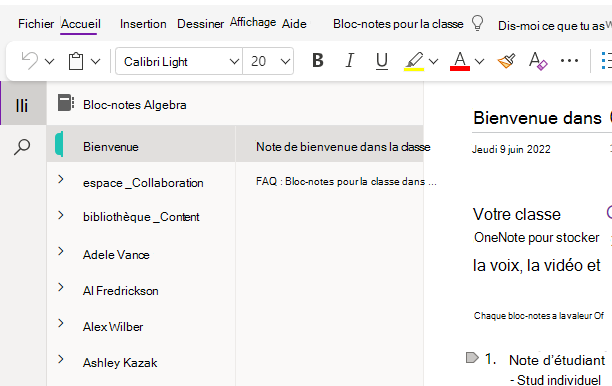Select the Bienvenue section
This screenshot has width=612, height=386.
tap(141, 144)
